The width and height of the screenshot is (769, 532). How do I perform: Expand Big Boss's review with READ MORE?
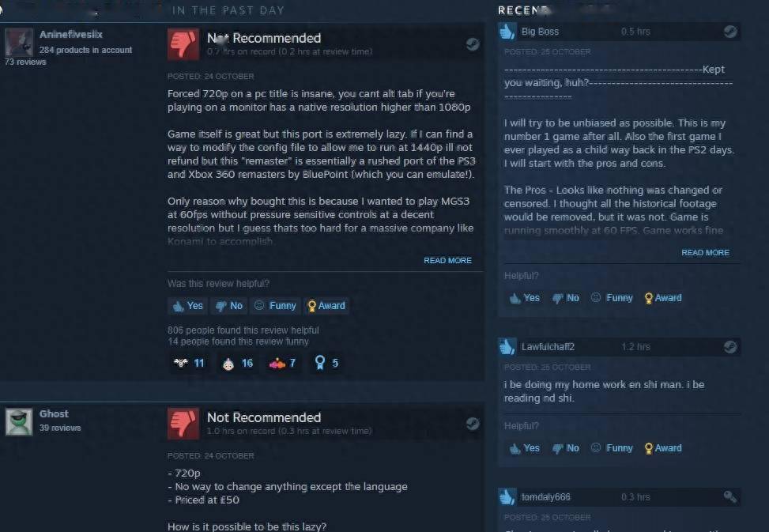pos(705,252)
